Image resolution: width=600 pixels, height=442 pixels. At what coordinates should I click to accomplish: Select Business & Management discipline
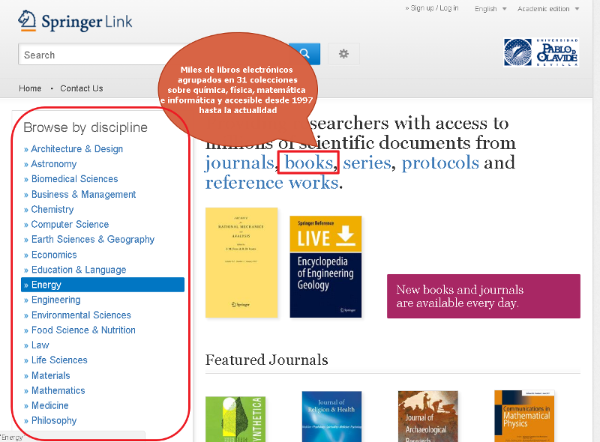tap(83, 194)
